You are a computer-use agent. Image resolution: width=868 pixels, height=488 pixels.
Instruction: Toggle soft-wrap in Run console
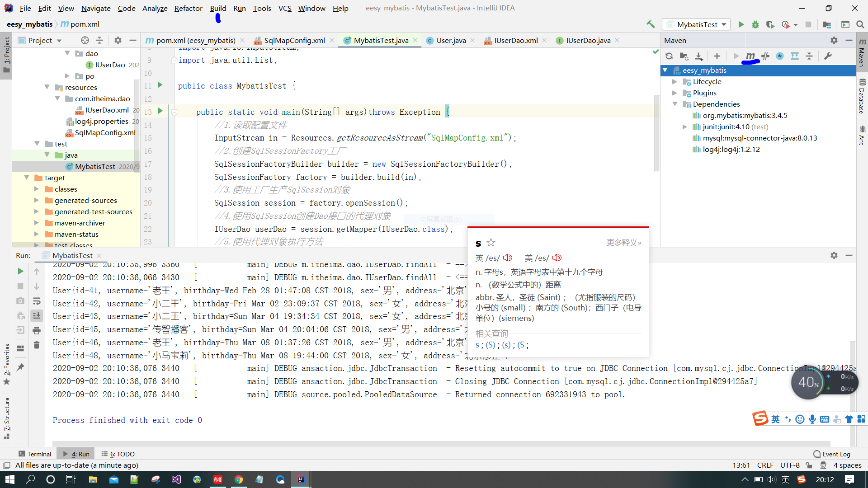point(37,301)
